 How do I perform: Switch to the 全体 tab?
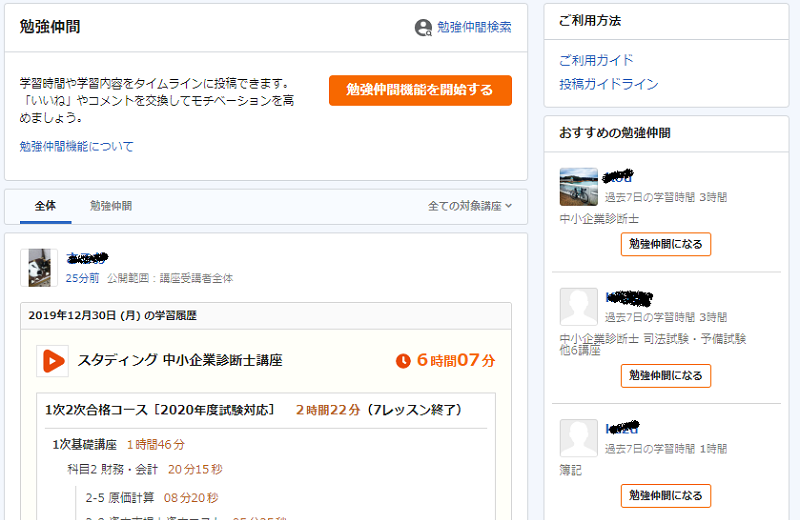point(45,206)
